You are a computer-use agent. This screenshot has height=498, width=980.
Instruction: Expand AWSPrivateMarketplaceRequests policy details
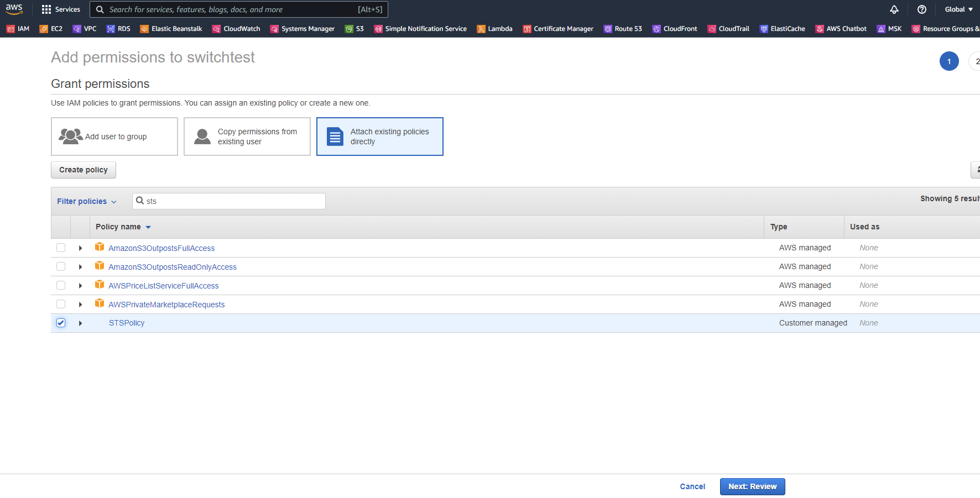[x=80, y=305]
